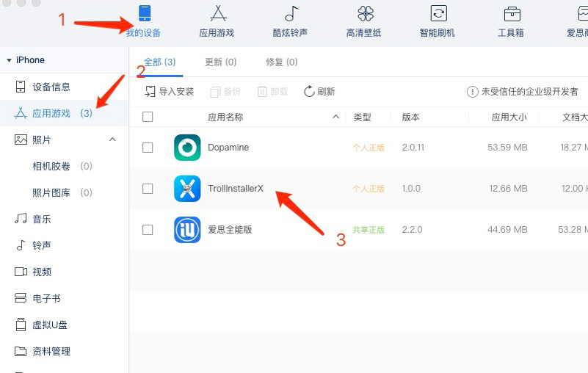
Task: Open the 未受信任的企业级开发者 link
Action: pyautogui.click(x=529, y=92)
